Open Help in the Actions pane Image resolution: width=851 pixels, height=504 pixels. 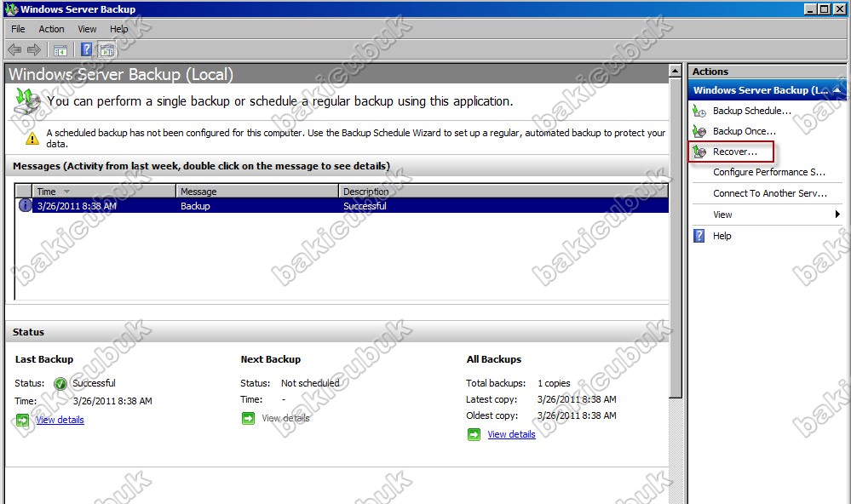pos(722,236)
